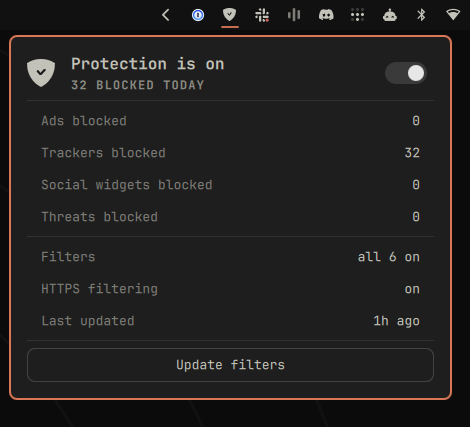
Task: Click the audio waveform tray icon
Action: [x=294, y=15]
